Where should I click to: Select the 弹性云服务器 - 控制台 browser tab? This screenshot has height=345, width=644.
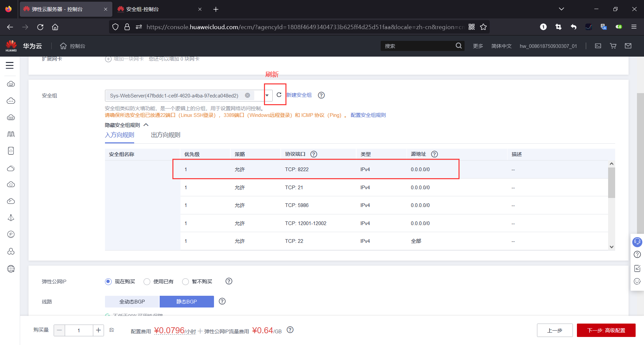click(65, 9)
